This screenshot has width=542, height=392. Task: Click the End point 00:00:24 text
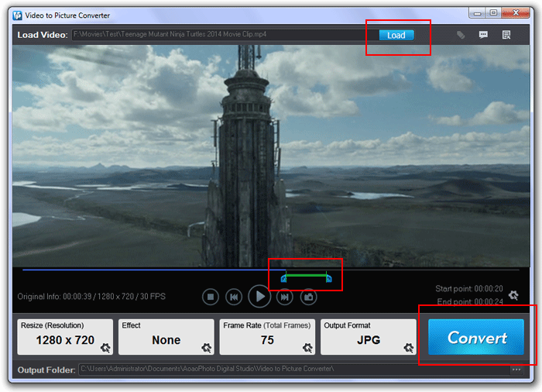pyautogui.click(x=470, y=301)
